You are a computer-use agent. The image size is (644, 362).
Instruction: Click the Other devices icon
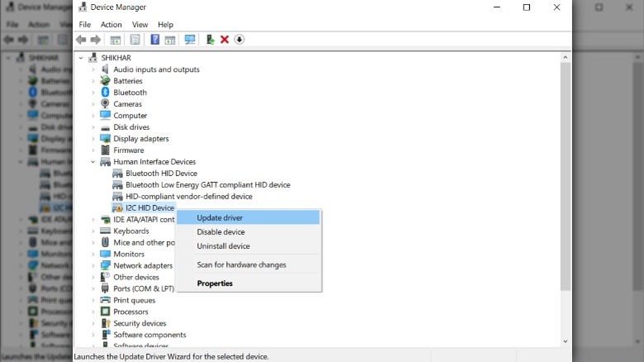click(x=105, y=277)
